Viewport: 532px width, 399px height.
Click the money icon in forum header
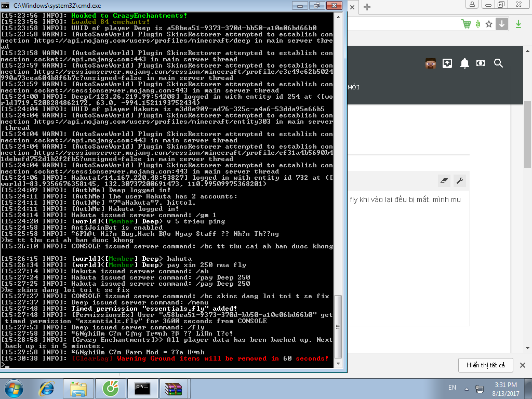481,63
